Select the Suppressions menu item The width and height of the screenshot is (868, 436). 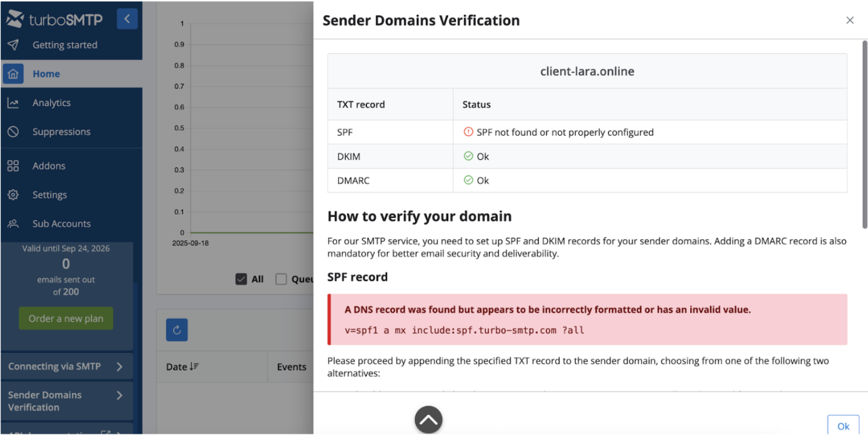tap(61, 132)
